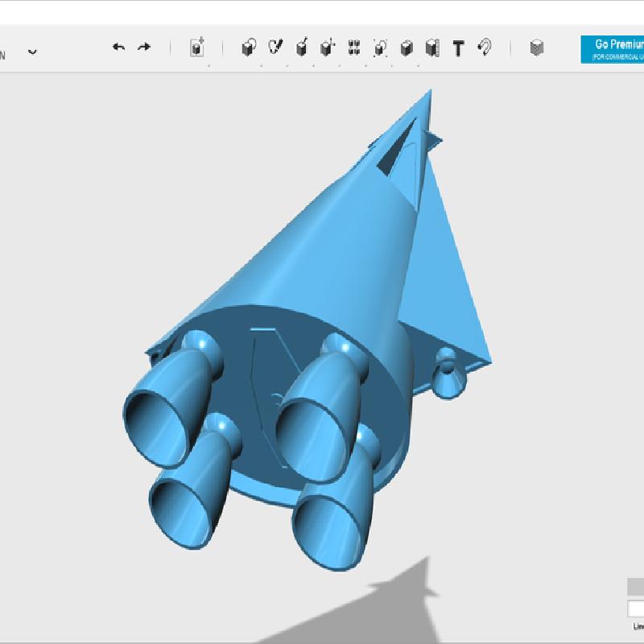Open the Grouping tool
The width and height of the screenshot is (644, 644).
click(x=380, y=48)
